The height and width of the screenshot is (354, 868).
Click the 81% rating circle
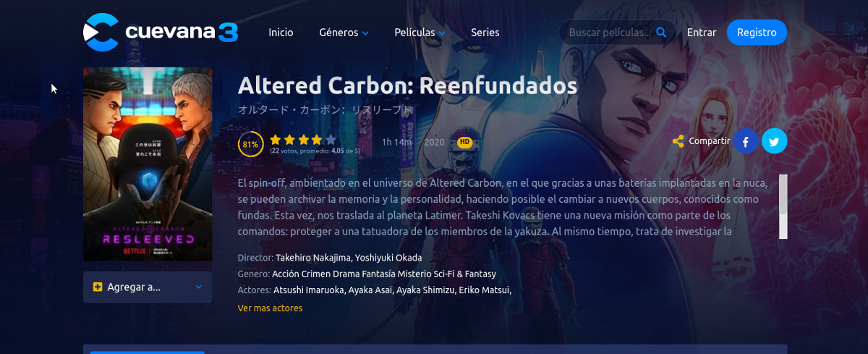[x=250, y=144]
